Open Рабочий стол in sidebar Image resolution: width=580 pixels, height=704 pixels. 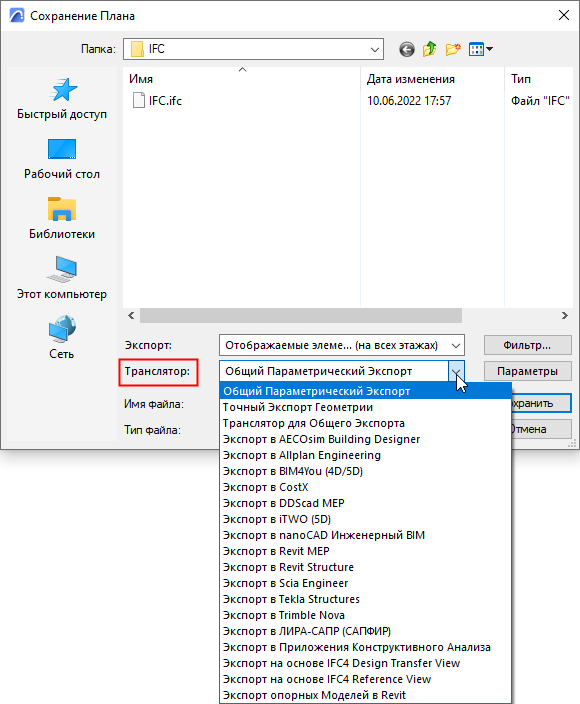click(62, 159)
